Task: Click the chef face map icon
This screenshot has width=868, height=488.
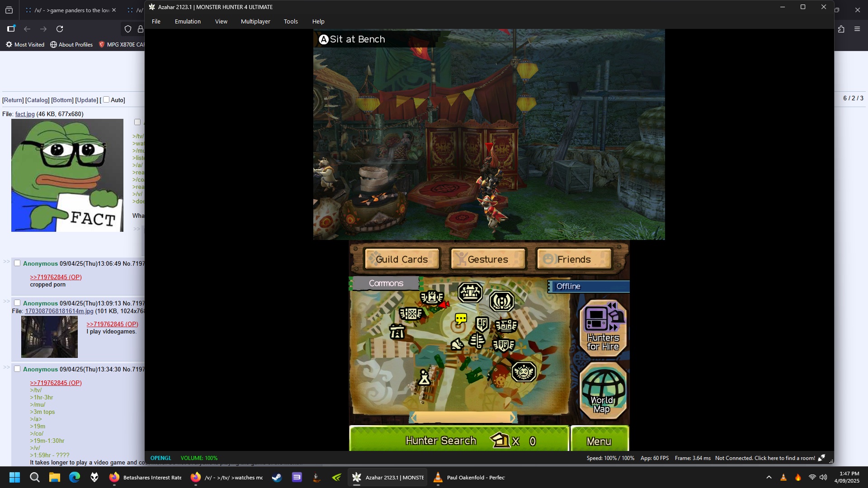Action: (524, 372)
